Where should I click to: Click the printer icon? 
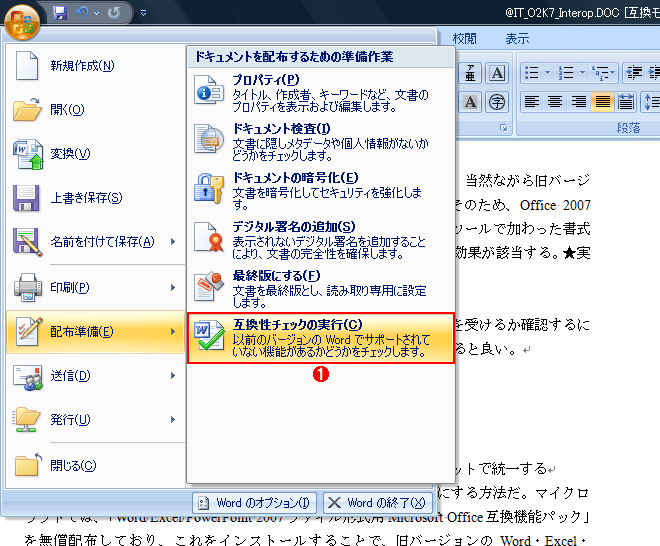tap(28, 288)
